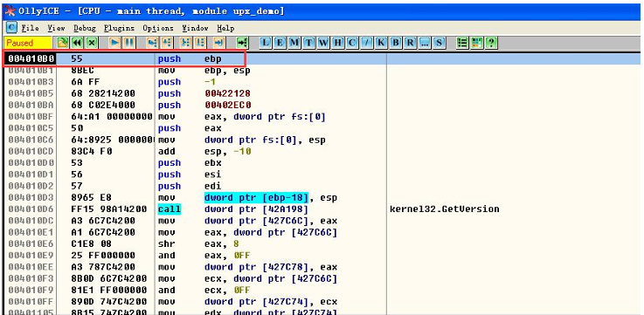644x315 pixels.
Task: Open Run trace with ellipsis button
Action: coord(424,43)
